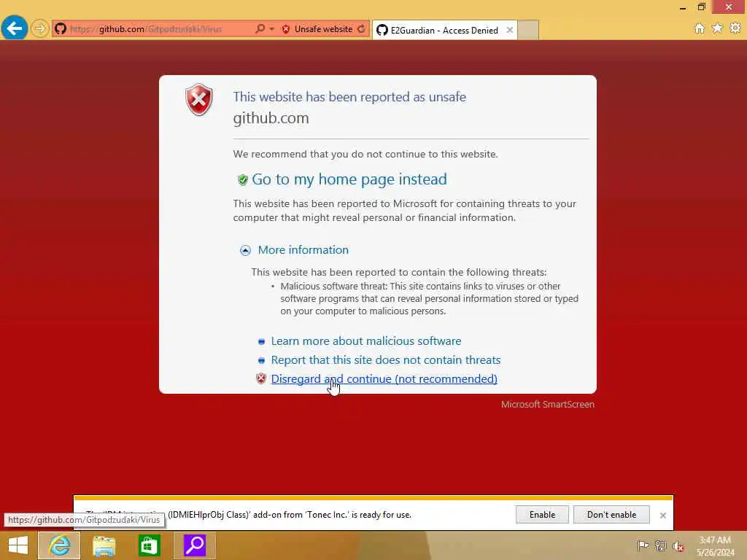Screen dimensions: 747x560
Task: Click Report that this site does not contain threats
Action: 386,360
